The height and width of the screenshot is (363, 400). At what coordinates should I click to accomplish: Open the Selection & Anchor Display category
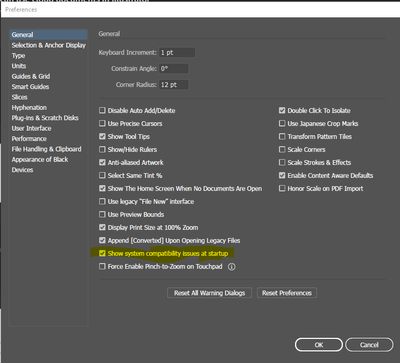(x=49, y=45)
